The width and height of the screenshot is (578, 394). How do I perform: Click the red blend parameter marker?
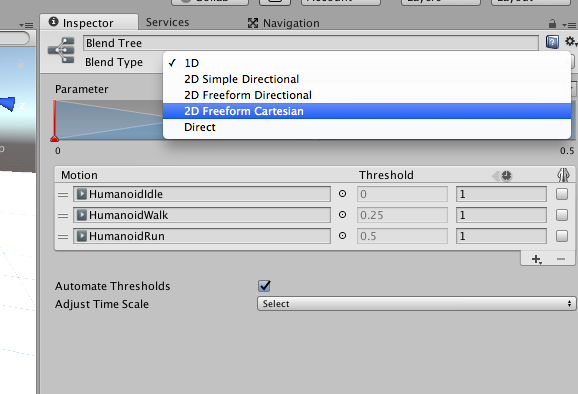point(55,139)
